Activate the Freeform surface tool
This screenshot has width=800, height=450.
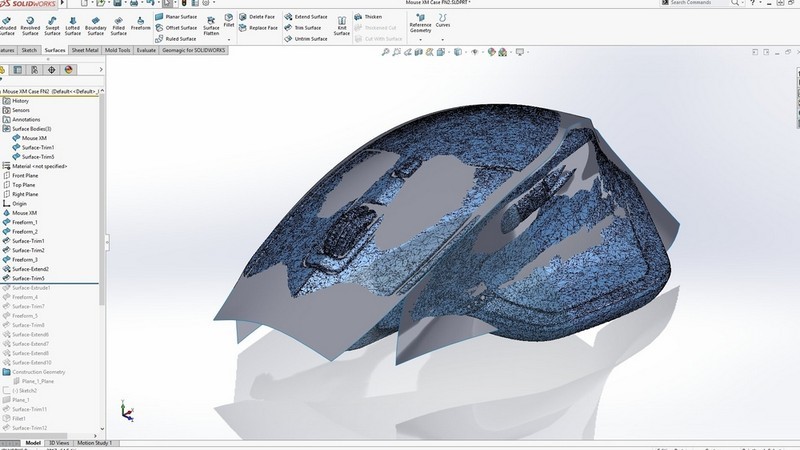click(141, 22)
